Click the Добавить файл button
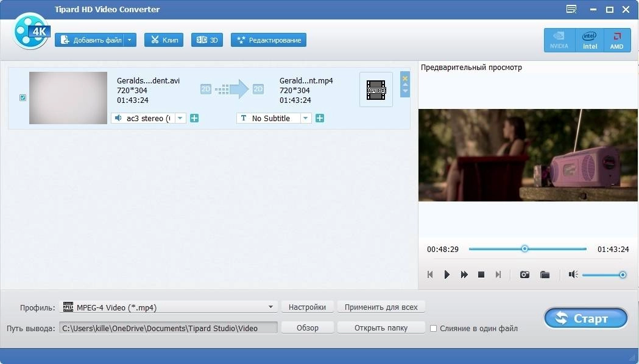 (x=90, y=40)
